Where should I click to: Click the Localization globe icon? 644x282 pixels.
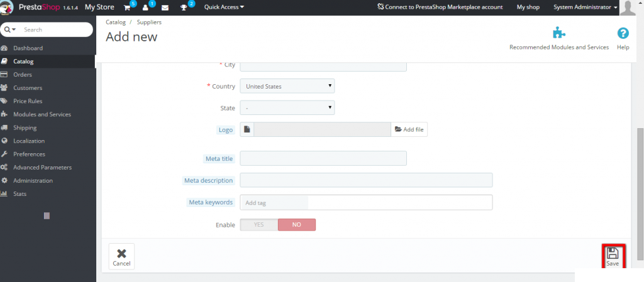point(4,141)
